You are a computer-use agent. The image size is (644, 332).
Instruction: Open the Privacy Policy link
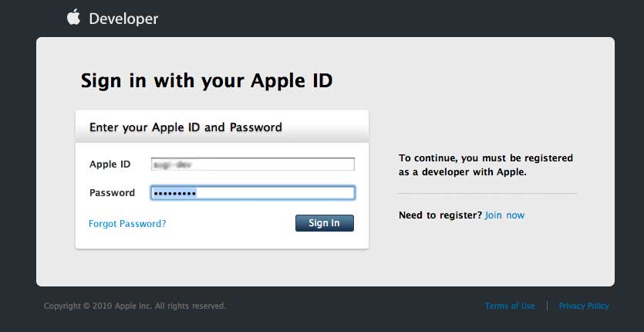[584, 307]
